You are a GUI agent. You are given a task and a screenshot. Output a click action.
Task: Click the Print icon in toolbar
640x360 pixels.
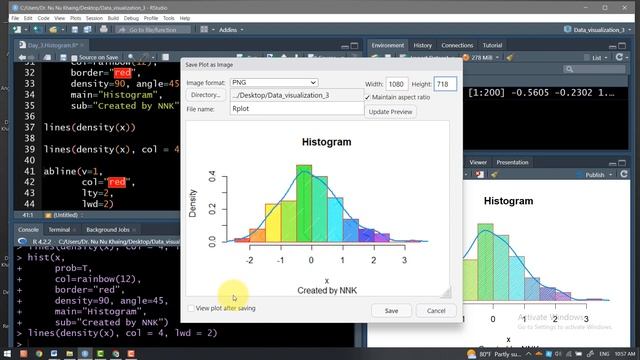click(x=104, y=29)
